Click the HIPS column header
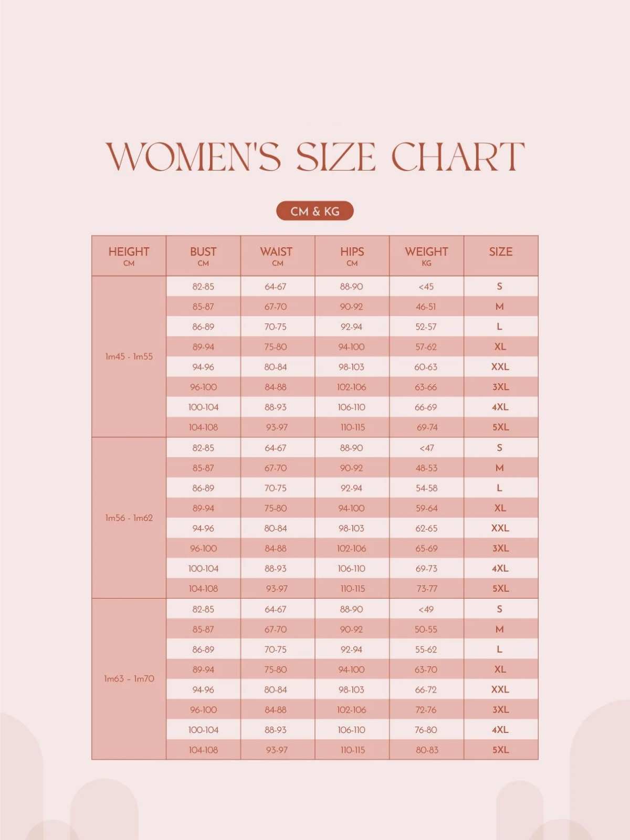The image size is (630, 840). 352,256
